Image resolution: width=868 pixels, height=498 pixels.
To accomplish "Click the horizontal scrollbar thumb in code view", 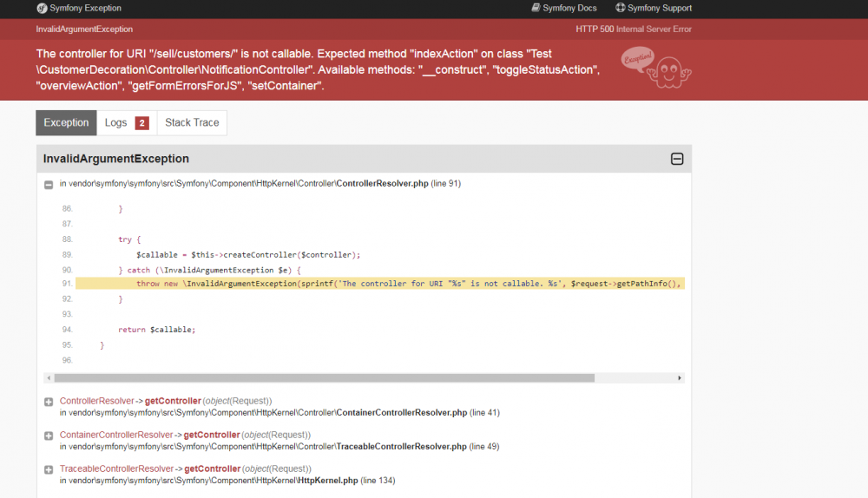I will tap(325, 378).
